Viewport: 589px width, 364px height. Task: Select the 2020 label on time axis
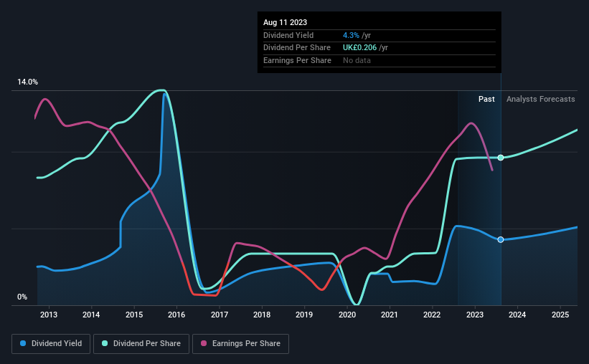347,315
